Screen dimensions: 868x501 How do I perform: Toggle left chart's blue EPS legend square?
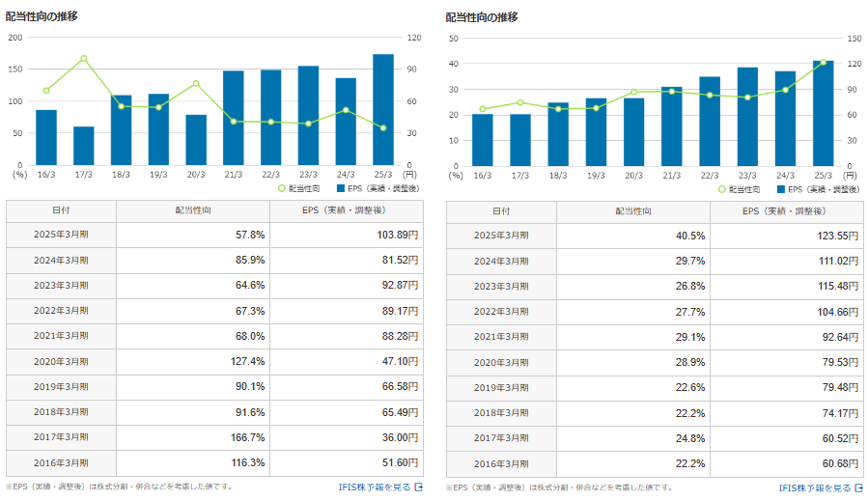[x=341, y=189]
